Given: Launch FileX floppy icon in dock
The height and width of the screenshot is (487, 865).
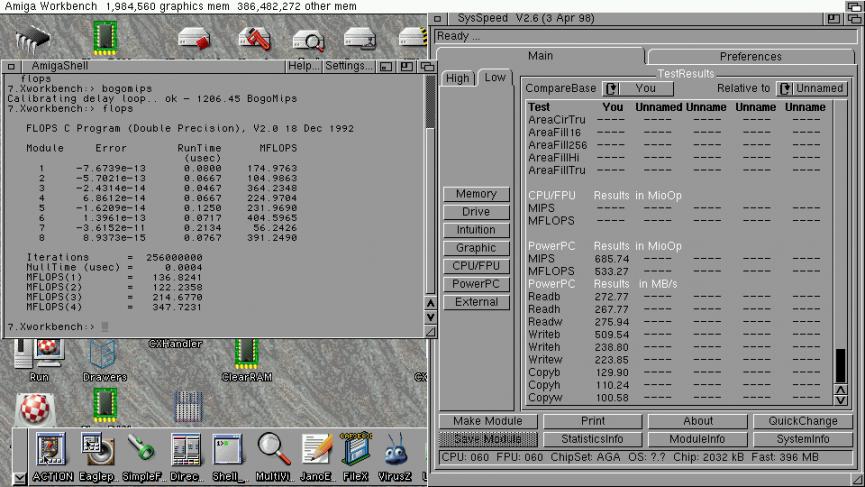Looking at the screenshot, I should (355, 452).
